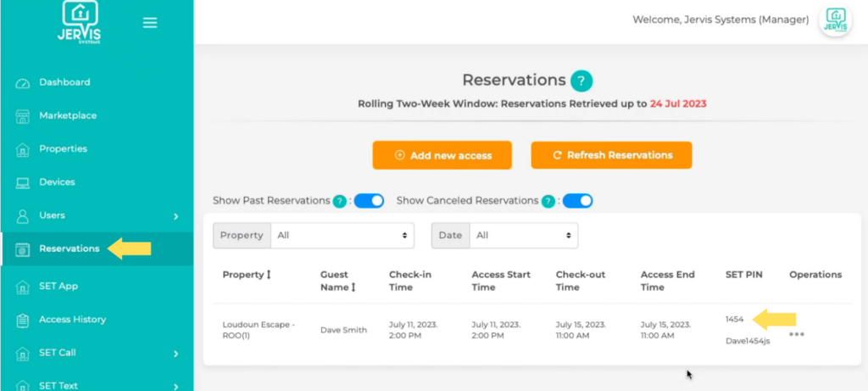Click the Devices laptop icon
The width and height of the screenshot is (868, 391).
pyautogui.click(x=23, y=182)
